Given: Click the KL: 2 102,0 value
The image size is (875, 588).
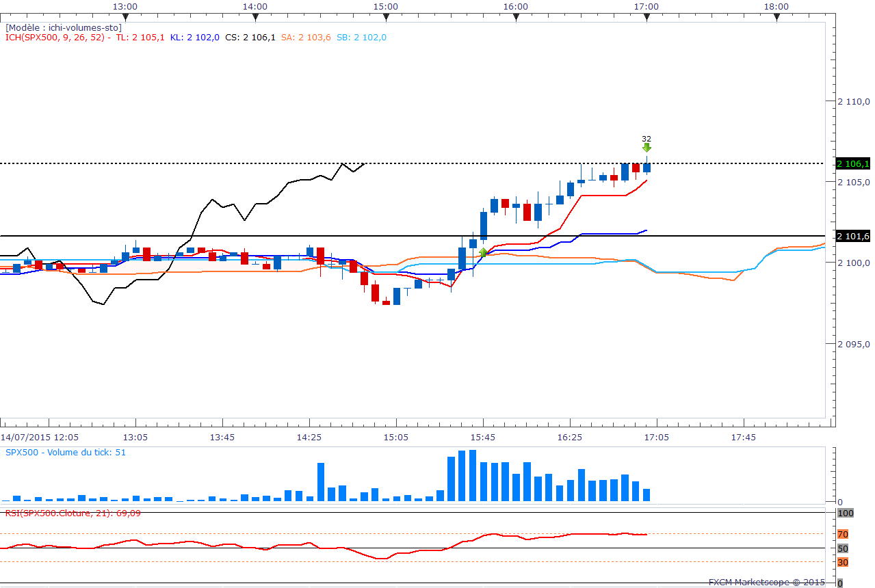Looking at the screenshot, I should pyautogui.click(x=195, y=38).
